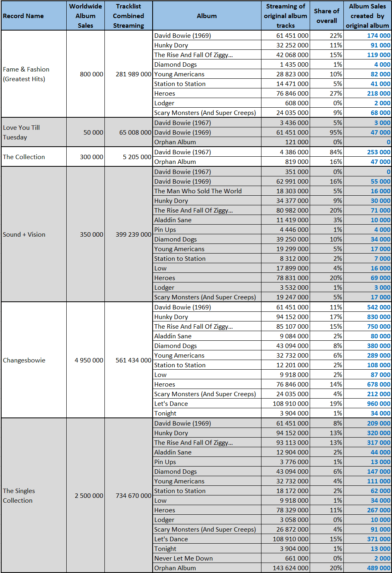The image size is (392, 573).
Task: Click 'The Collection' record name cell
Action: (x=33, y=157)
